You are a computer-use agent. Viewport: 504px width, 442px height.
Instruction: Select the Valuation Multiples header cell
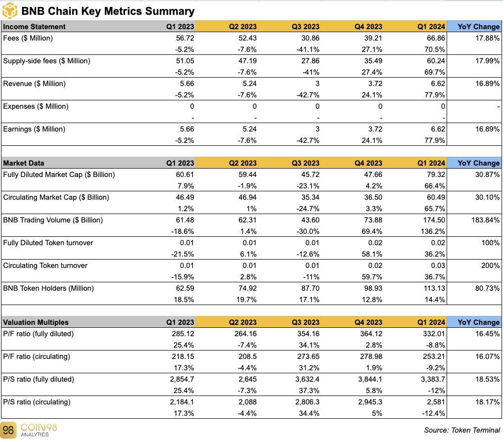36,322
